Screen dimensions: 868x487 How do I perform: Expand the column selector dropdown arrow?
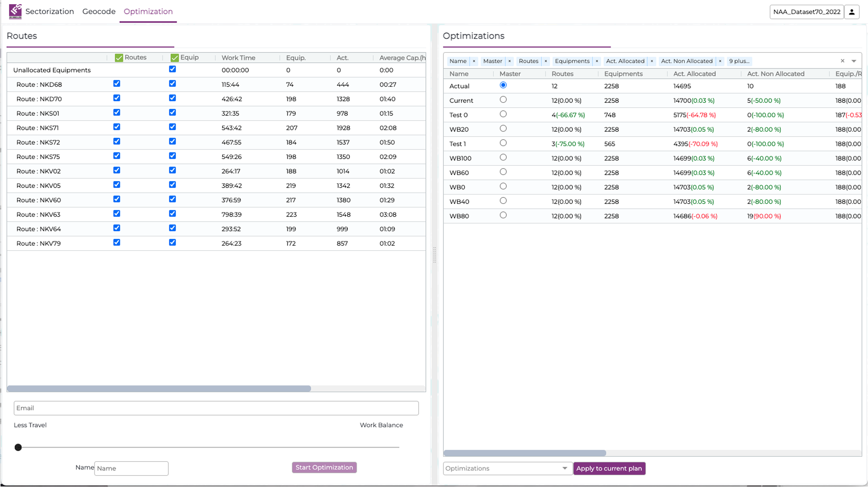pos(854,61)
